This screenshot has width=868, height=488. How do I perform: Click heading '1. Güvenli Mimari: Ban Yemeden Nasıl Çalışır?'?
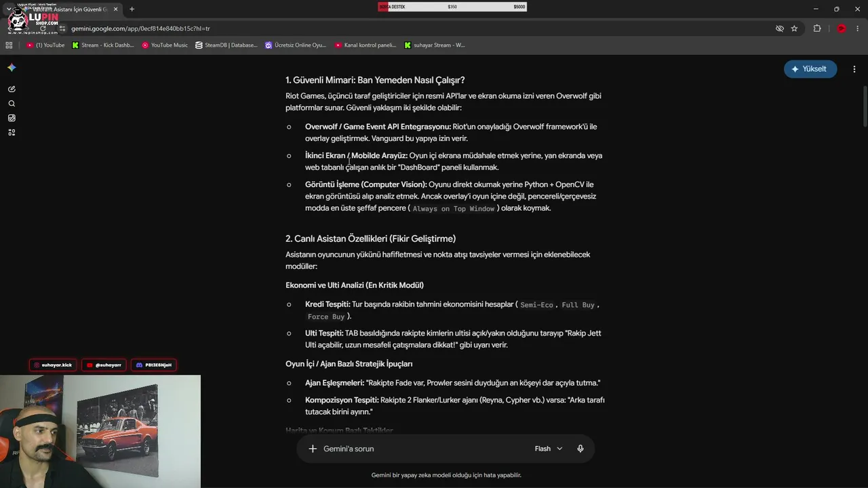[x=375, y=80]
